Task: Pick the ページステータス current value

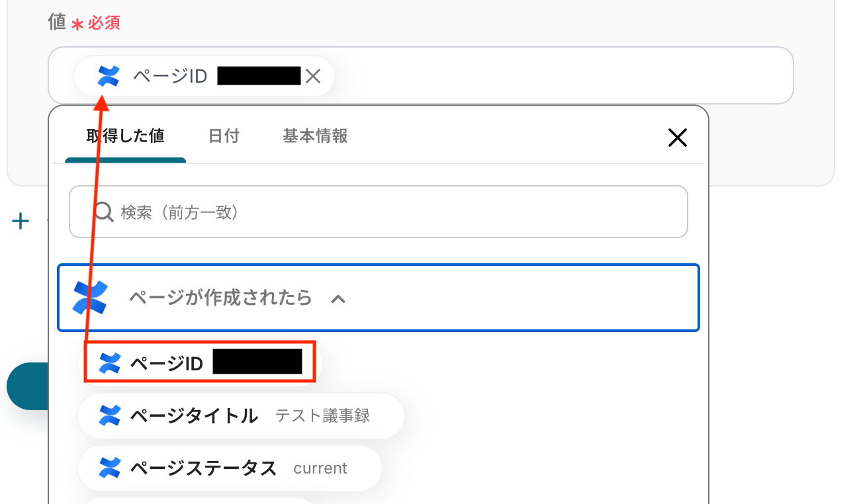Action: click(229, 468)
